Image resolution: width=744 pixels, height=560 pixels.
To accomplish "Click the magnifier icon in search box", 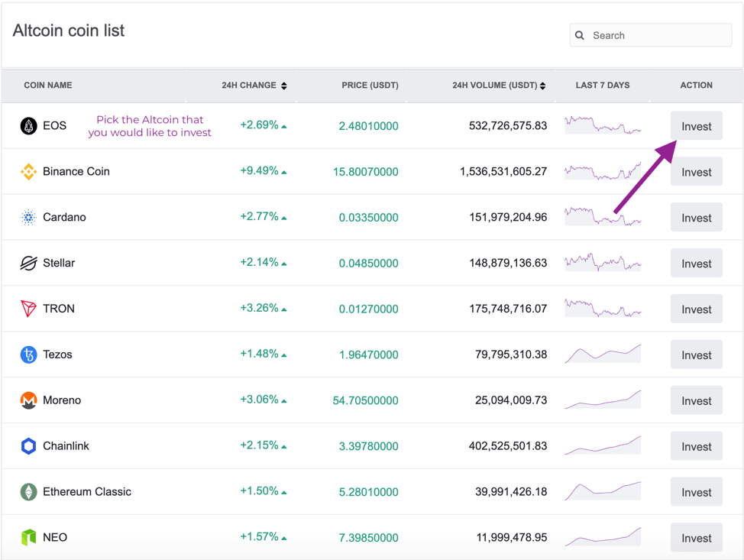I will pyautogui.click(x=579, y=35).
